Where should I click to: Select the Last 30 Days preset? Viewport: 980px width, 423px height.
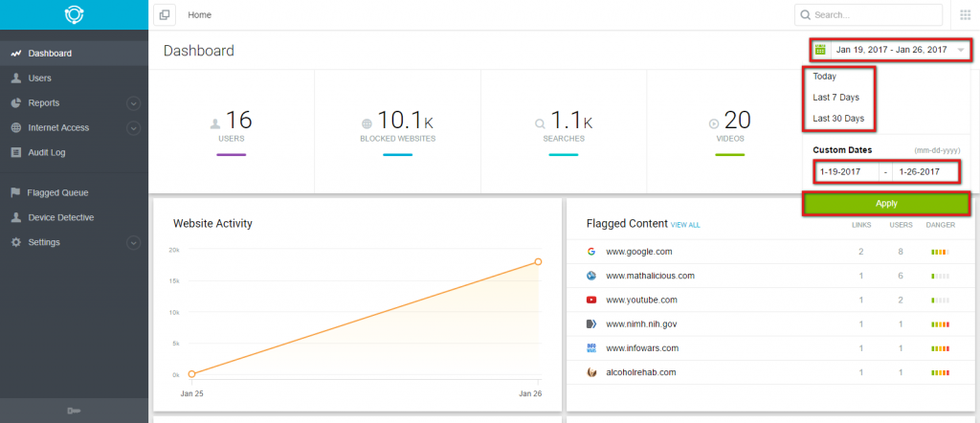point(838,118)
